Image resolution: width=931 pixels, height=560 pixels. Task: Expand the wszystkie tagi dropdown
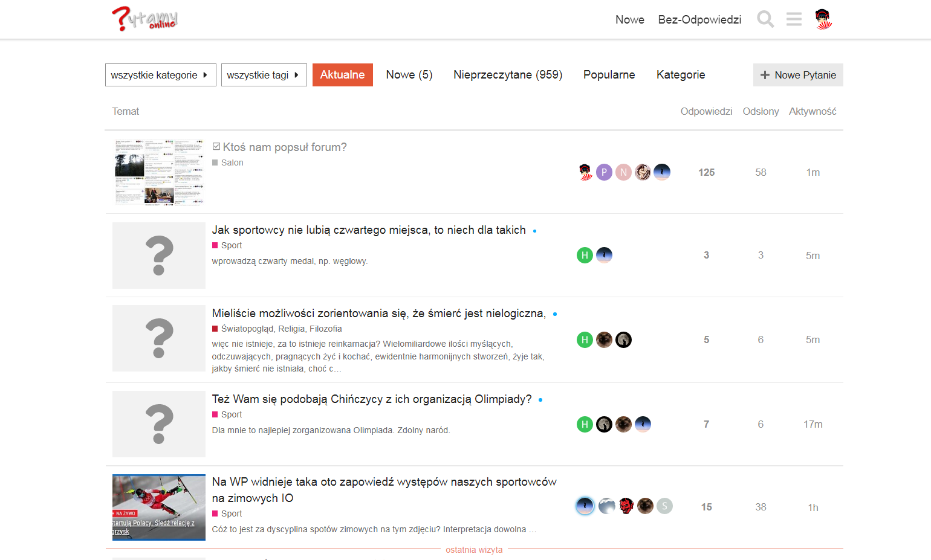[264, 75]
